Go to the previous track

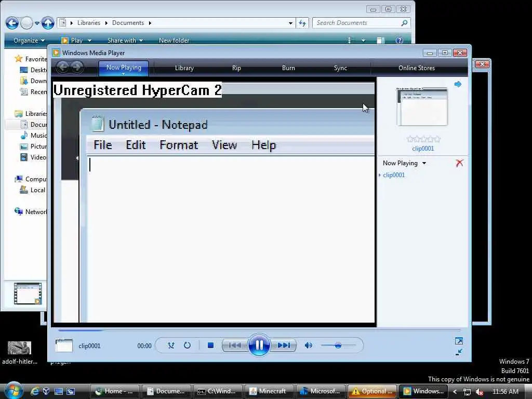234,345
